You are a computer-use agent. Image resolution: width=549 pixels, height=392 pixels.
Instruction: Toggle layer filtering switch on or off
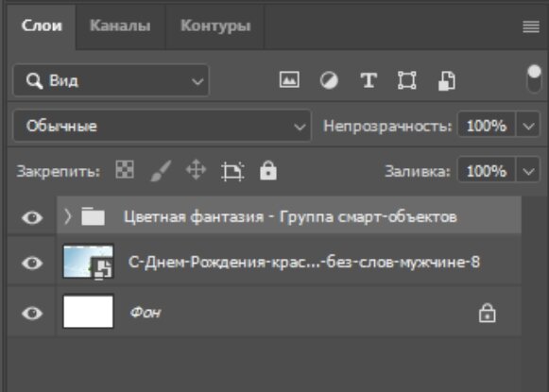coord(534,78)
